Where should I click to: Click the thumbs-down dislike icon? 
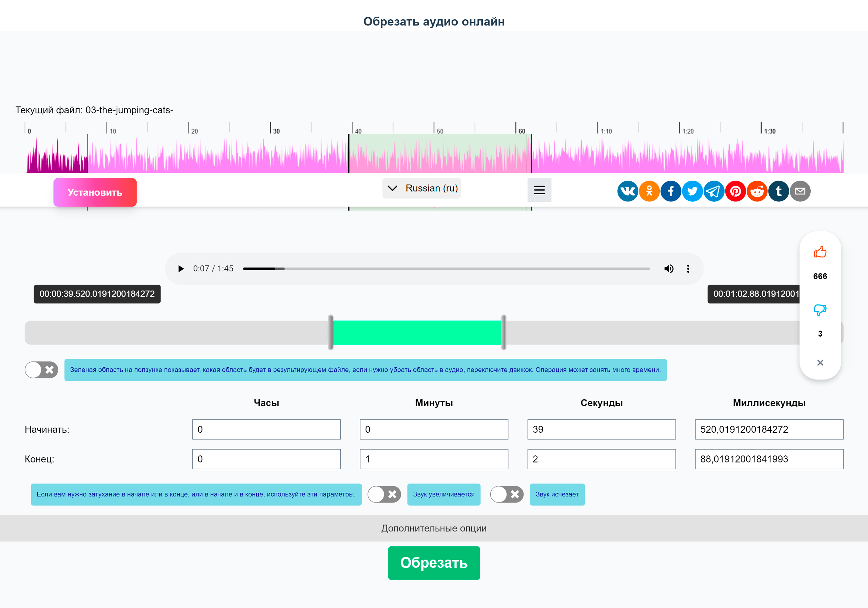820,310
